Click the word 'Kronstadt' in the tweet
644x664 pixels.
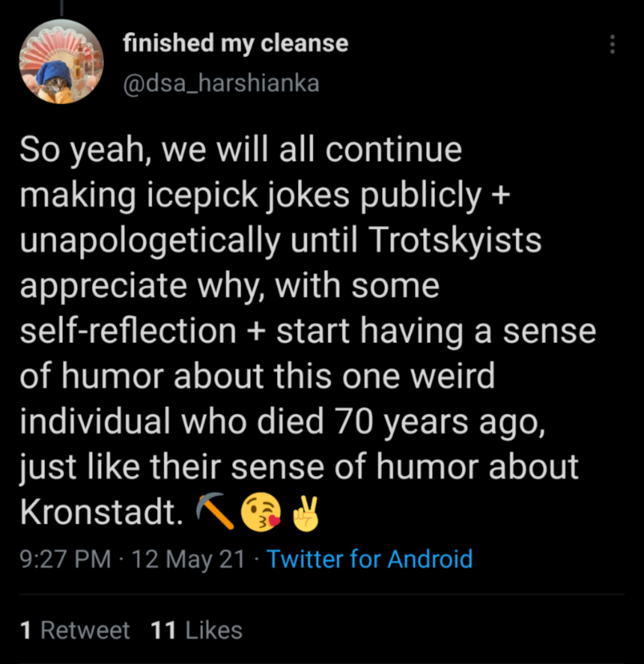pos(102,513)
